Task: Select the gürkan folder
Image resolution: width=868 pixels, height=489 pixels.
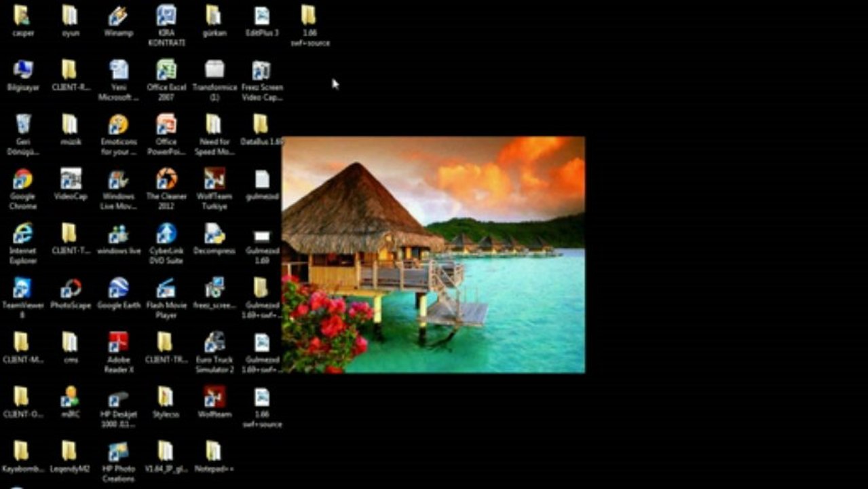Action: [214, 15]
